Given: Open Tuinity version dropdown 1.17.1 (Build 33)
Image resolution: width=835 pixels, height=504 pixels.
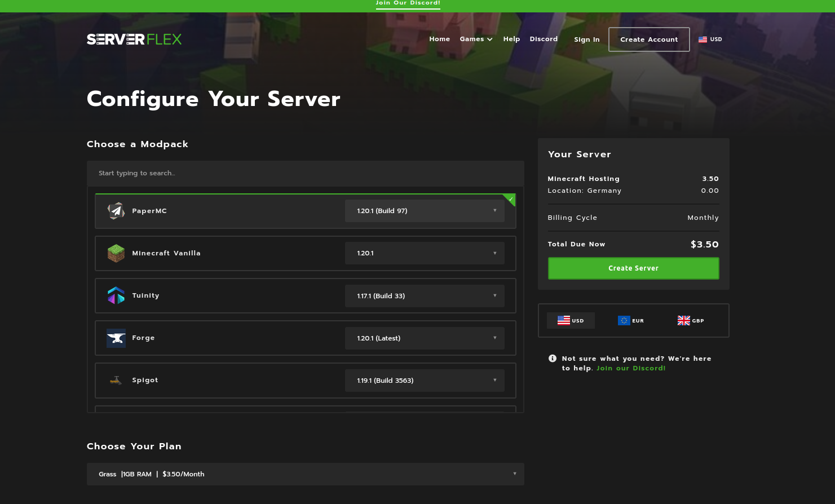Looking at the screenshot, I should coord(425,296).
